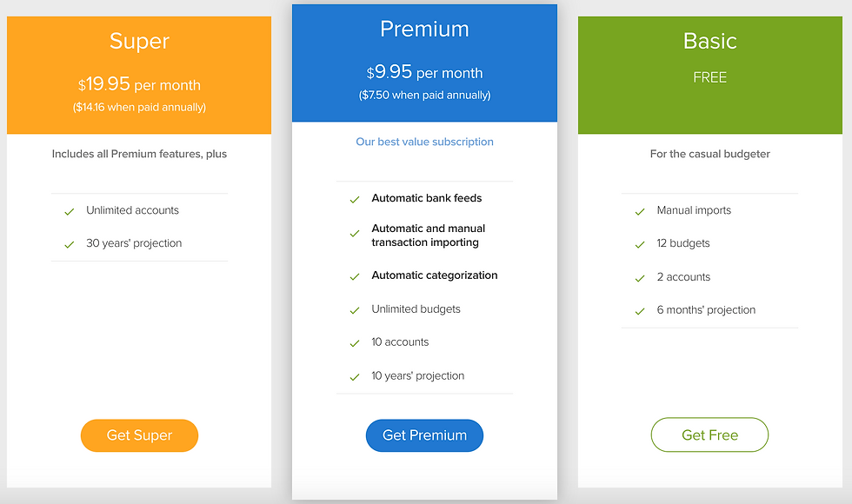The height and width of the screenshot is (504, 852).
Task: Click checkmark next to 2 accounts
Action: 640,278
